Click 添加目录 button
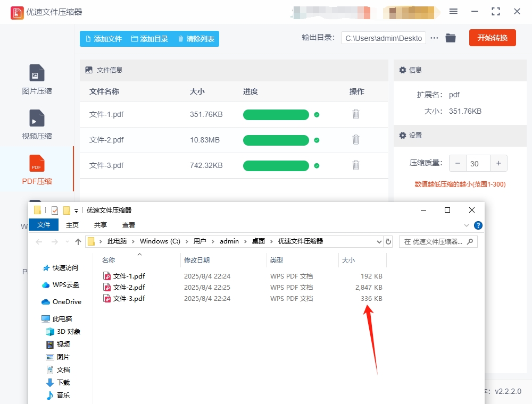This screenshot has width=532, height=404. [x=149, y=39]
